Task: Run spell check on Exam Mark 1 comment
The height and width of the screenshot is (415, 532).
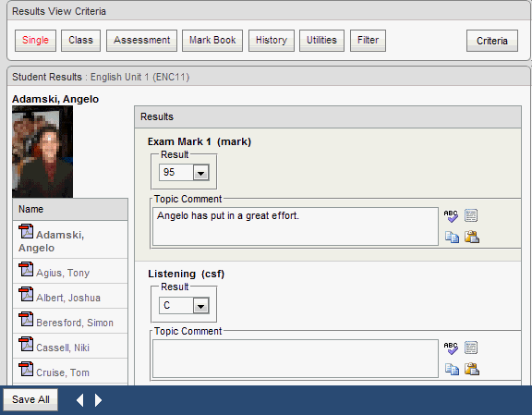Action: coord(451,215)
